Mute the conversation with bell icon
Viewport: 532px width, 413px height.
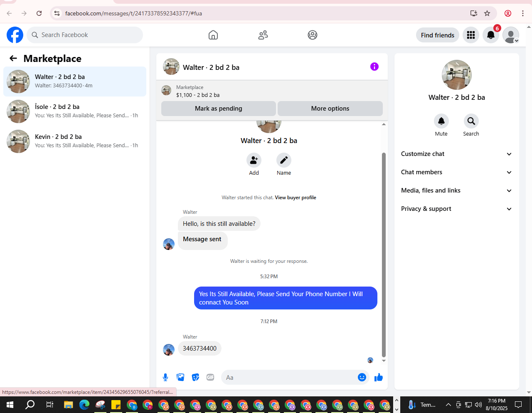pyautogui.click(x=441, y=121)
